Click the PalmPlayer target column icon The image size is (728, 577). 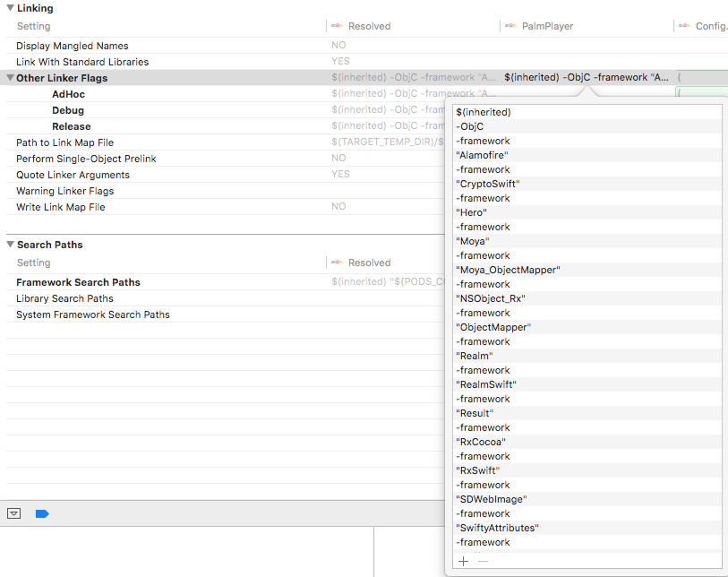pos(510,26)
